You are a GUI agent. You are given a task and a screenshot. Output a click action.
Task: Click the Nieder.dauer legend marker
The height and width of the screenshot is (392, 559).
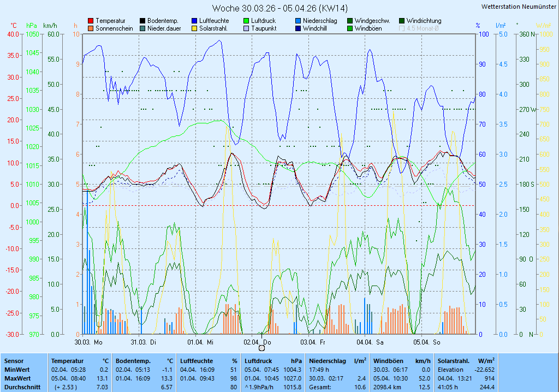point(142,28)
